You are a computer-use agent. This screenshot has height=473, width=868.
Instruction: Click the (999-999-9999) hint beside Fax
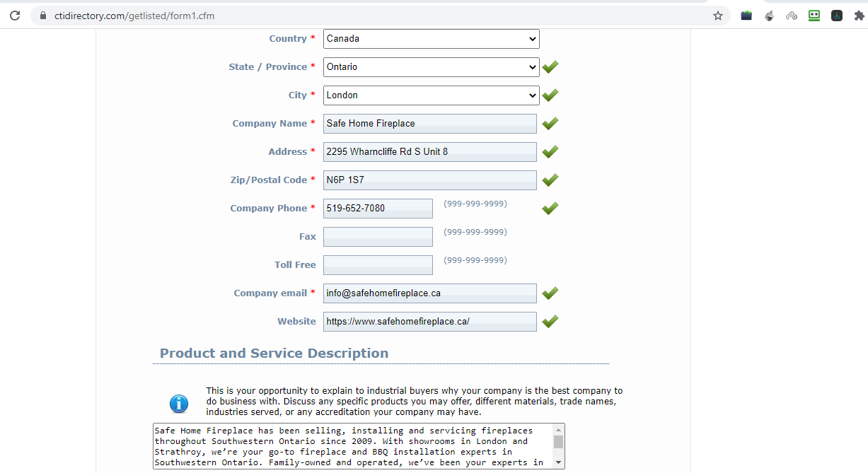pyautogui.click(x=475, y=232)
